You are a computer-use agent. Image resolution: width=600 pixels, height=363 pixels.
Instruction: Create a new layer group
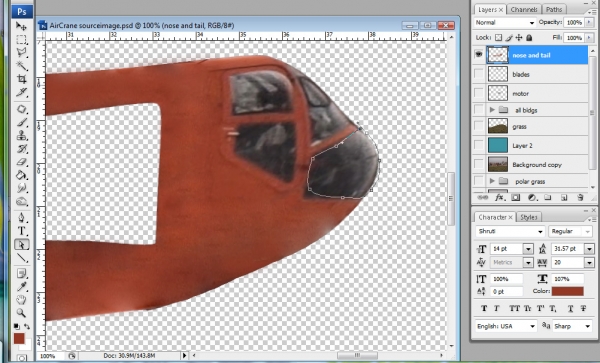pos(548,197)
